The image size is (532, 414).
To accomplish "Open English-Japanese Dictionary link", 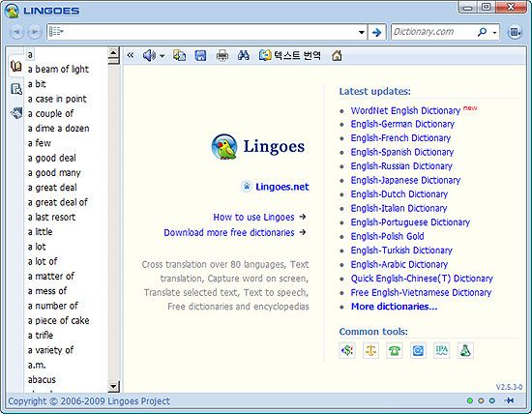I will tap(405, 180).
